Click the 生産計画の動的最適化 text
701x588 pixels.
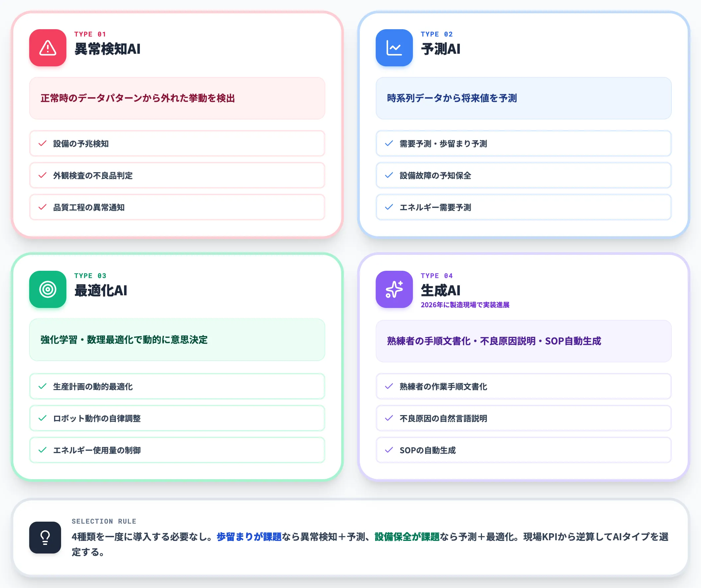tap(93, 387)
